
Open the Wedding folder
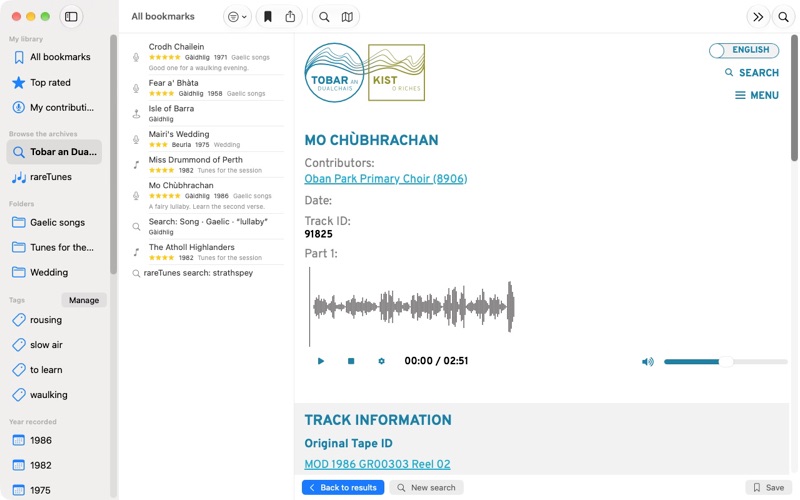54,272
